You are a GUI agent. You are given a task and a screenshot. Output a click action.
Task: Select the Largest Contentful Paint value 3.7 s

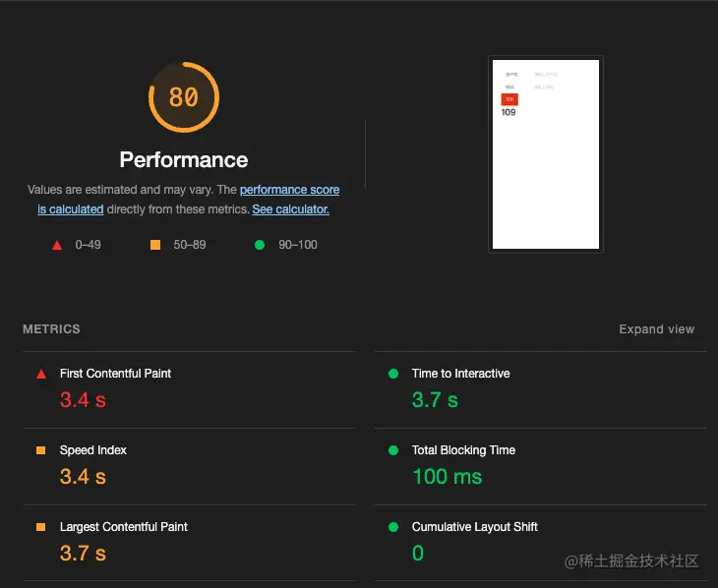point(83,554)
